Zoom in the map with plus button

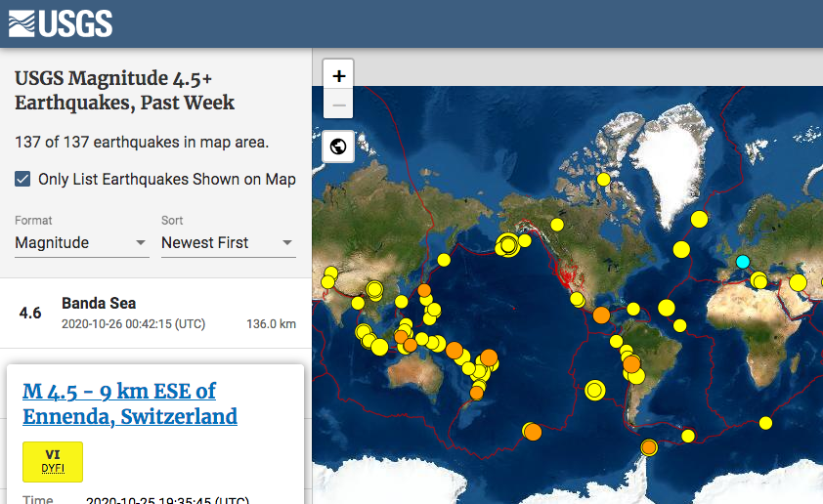[338, 76]
